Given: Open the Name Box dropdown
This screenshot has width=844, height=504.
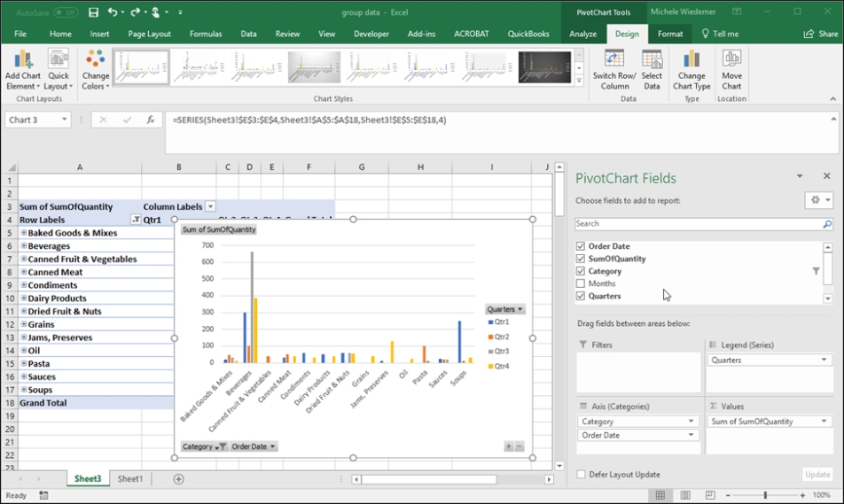Looking at the screenshot, I should (64, 120).
